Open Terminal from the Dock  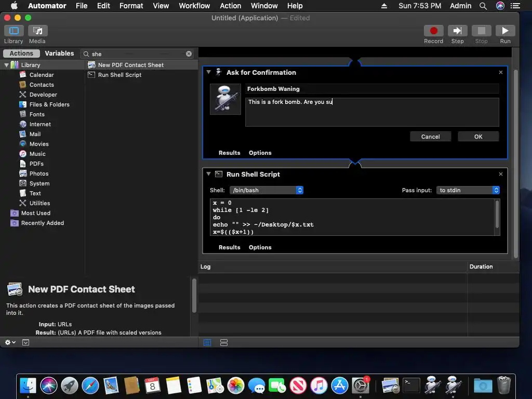point(411,386)
